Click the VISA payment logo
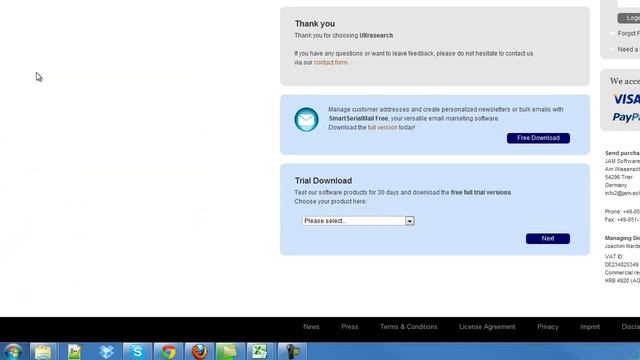The height and width of the screenshot is (360, 640). click(x=626, y=99)
